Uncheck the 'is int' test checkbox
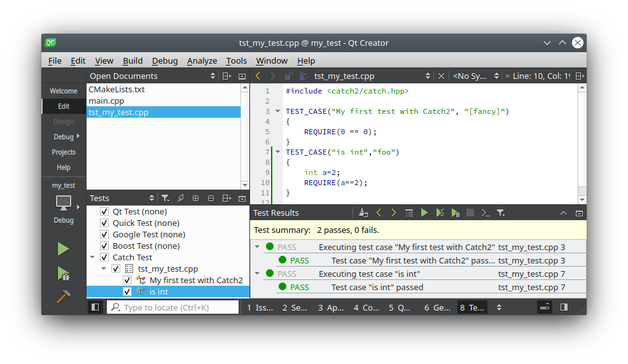Viewport: 628px width, 364px height. click(127, 292)
